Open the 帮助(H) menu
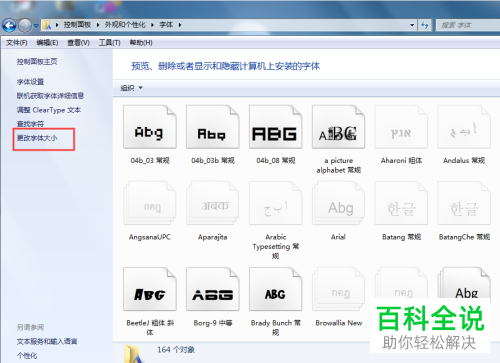The image size is (500, 363). 141,43
